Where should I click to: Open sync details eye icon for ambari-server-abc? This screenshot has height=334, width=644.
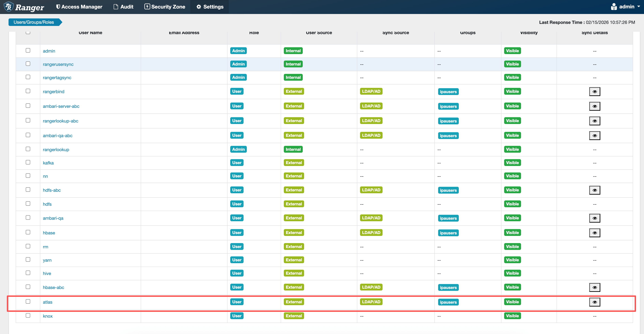point(595,106)
